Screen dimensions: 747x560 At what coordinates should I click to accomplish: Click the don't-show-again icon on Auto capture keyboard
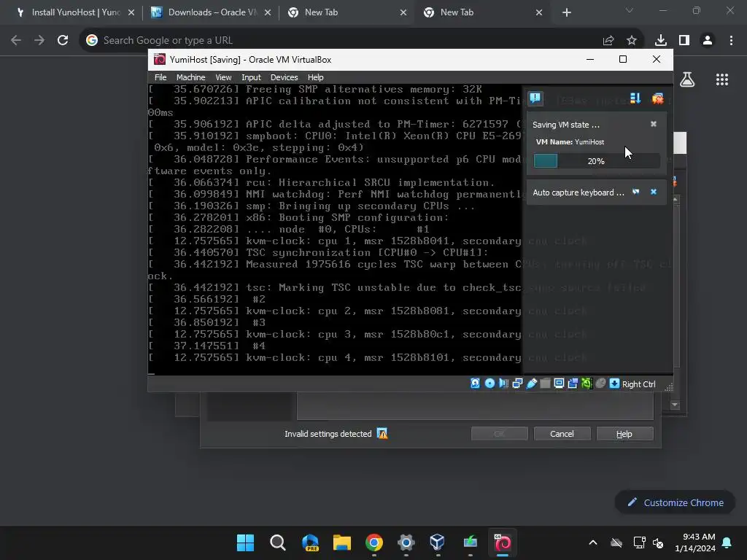click(635, 192)
